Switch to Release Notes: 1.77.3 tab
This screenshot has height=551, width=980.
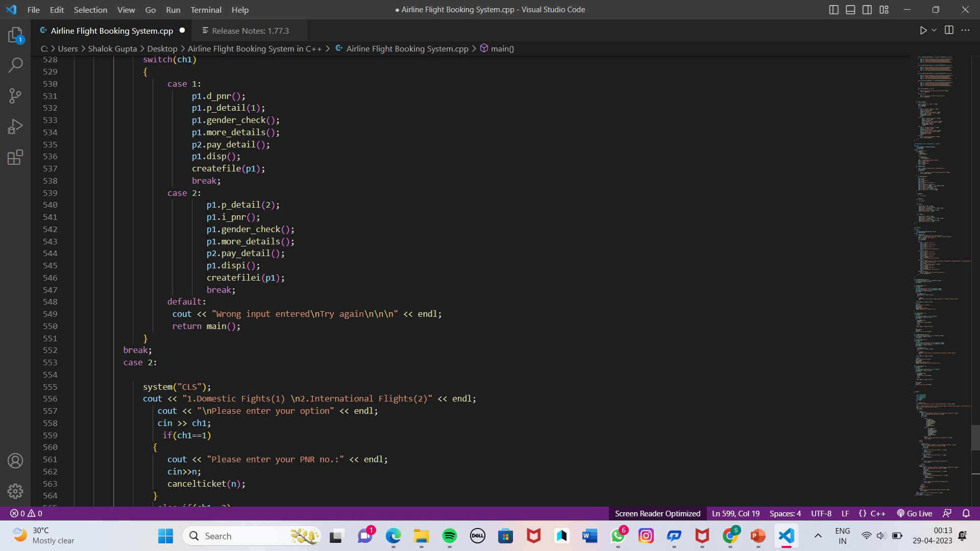click(250, 31)
